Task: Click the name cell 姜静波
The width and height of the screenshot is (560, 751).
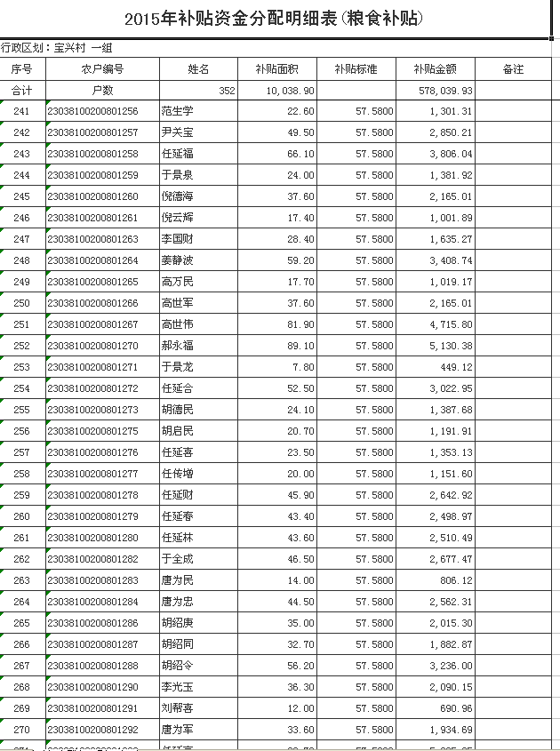Action: click(198, 260)
